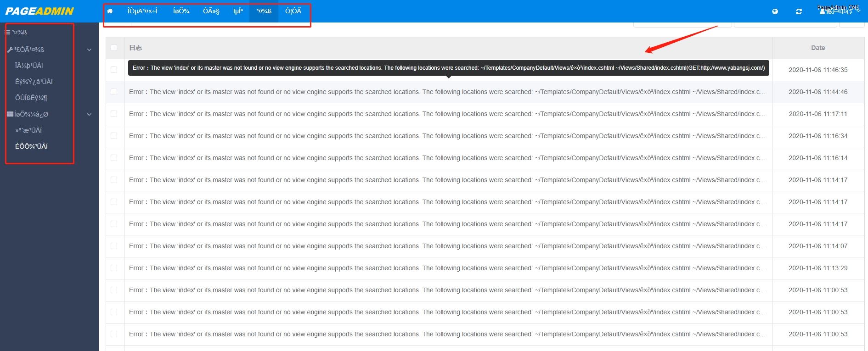Click the PAGEADMIN logo
The height and width of the screenshot is (351, 868).
(39, 11)
